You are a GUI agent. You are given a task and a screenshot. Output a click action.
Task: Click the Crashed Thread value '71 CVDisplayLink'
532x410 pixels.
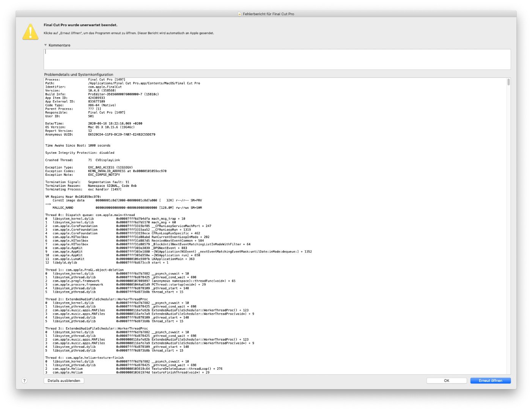click(x=104, y=160)
